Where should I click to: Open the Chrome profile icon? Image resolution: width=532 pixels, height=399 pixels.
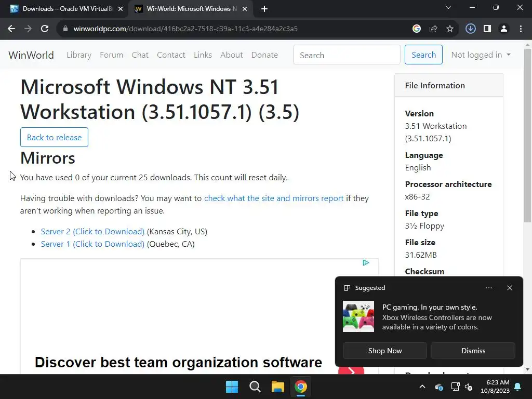[504, 29]
